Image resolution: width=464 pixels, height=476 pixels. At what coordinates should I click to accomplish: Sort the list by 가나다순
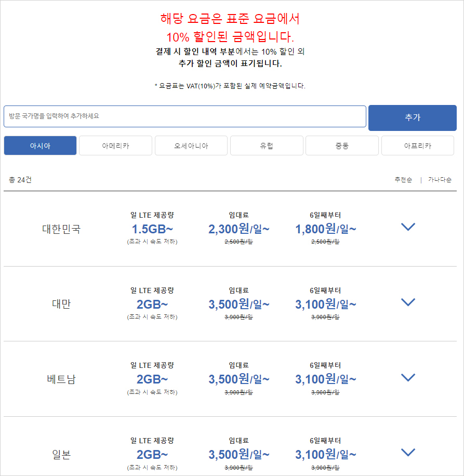click(440, 180)
